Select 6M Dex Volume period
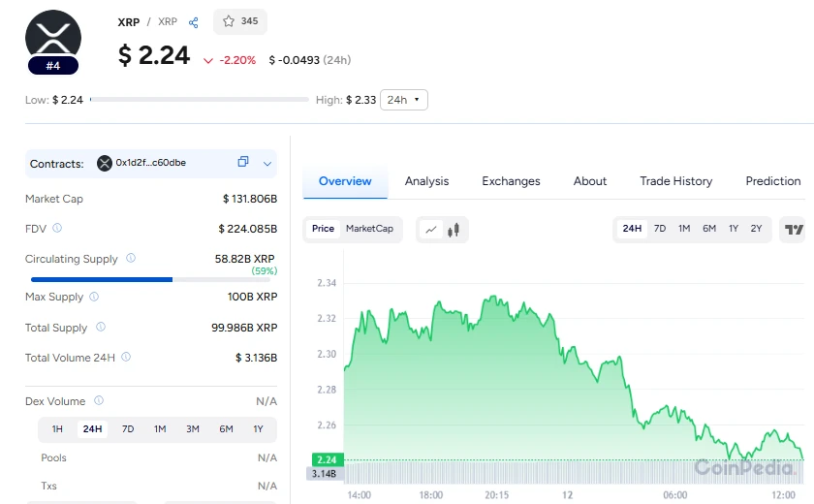Screen dimensions: 814x504 pyautogui.click(x=226, y=428)
